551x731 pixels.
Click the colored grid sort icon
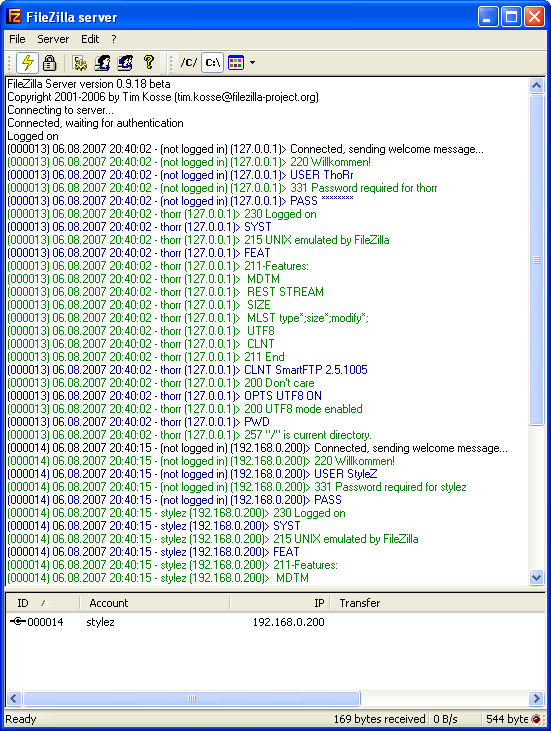236,62
